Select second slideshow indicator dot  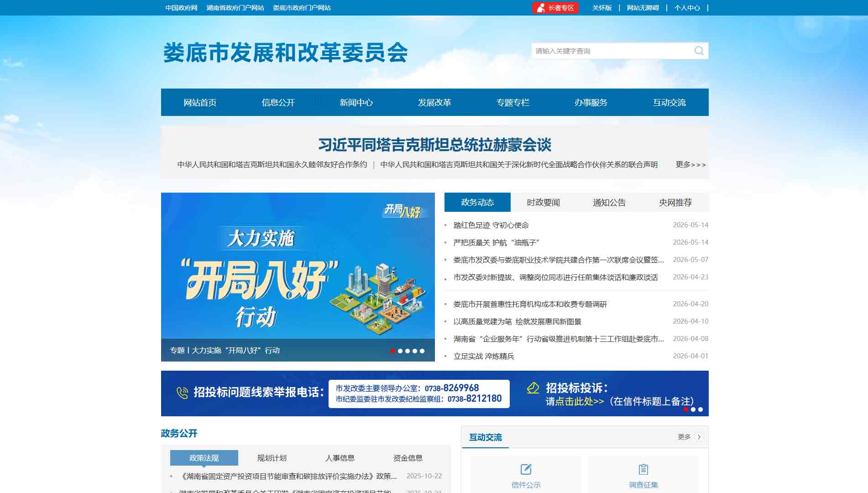click(x=400, y=351)
